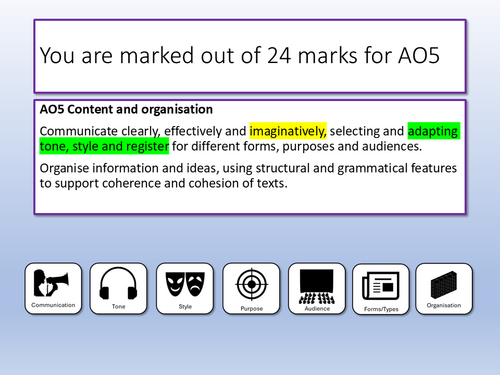Click the green highlighted word "adapting"
This screenshot has width=500, height=375.
click(434, 131)
